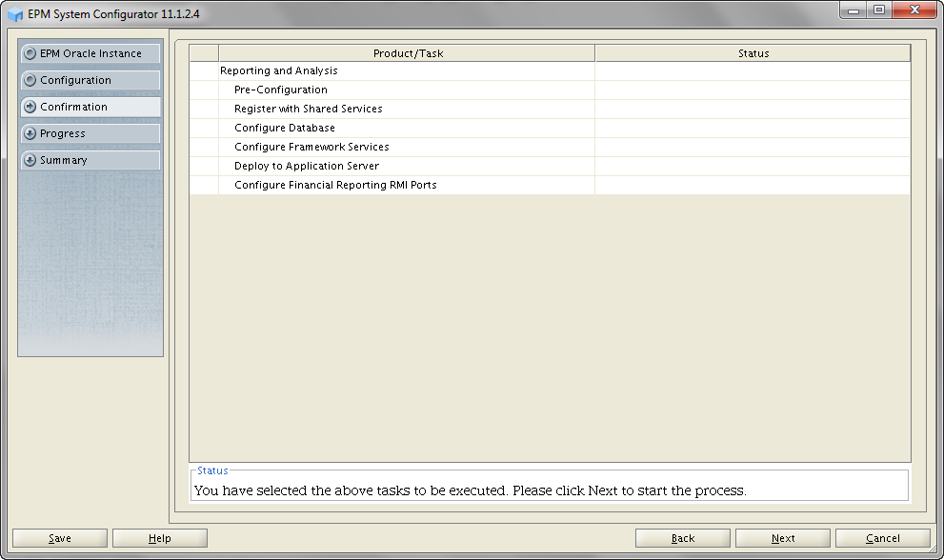Select the Configure Database task

click(550, 129)
